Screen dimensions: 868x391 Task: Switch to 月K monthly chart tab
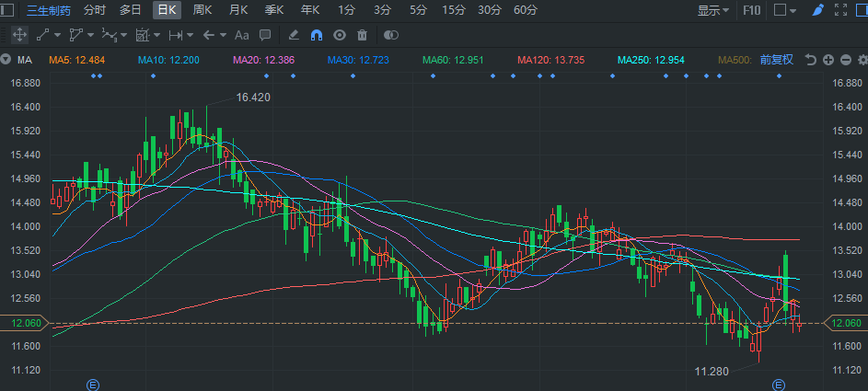[x=238, y=9]
